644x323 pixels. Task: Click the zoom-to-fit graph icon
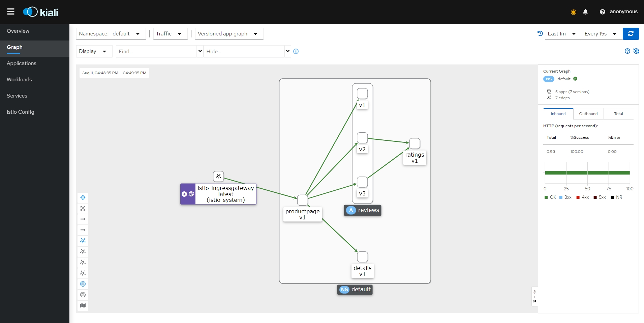83,208
